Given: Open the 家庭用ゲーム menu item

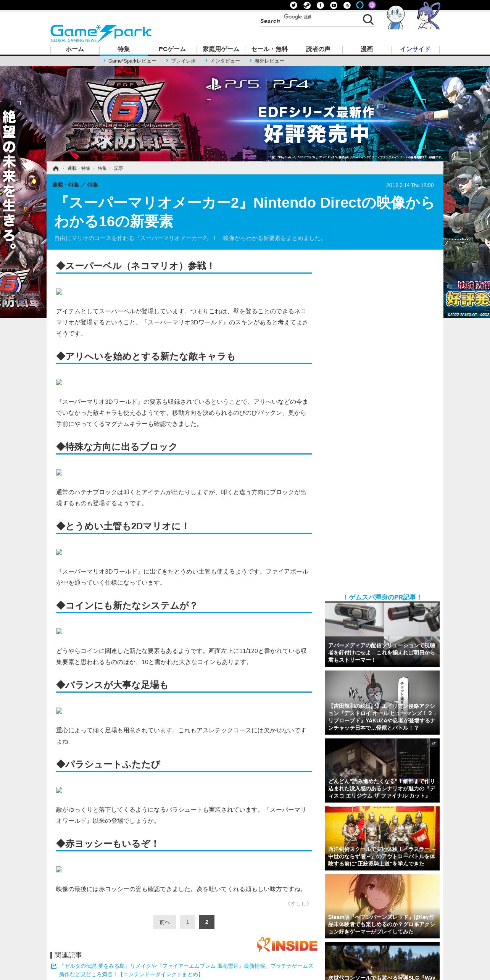Looking at the screenshot, I should (221, 49).
